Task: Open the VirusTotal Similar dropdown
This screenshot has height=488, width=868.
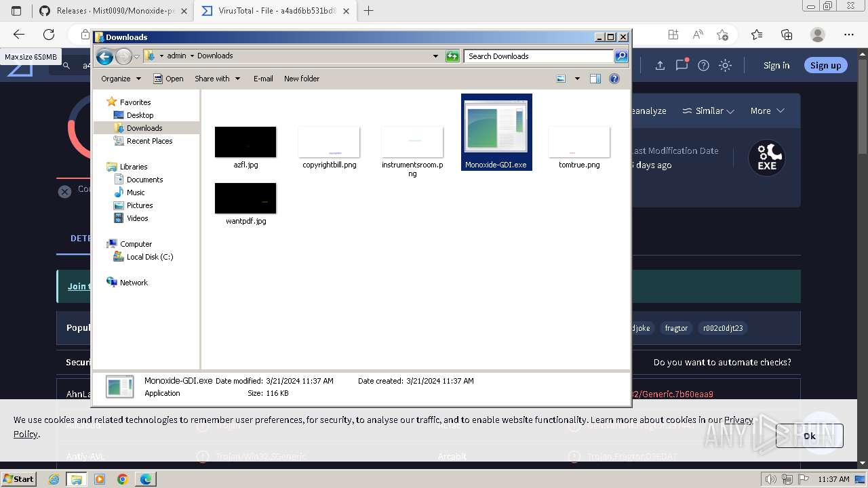Action: pyautogui.click(x=708, y=110)
